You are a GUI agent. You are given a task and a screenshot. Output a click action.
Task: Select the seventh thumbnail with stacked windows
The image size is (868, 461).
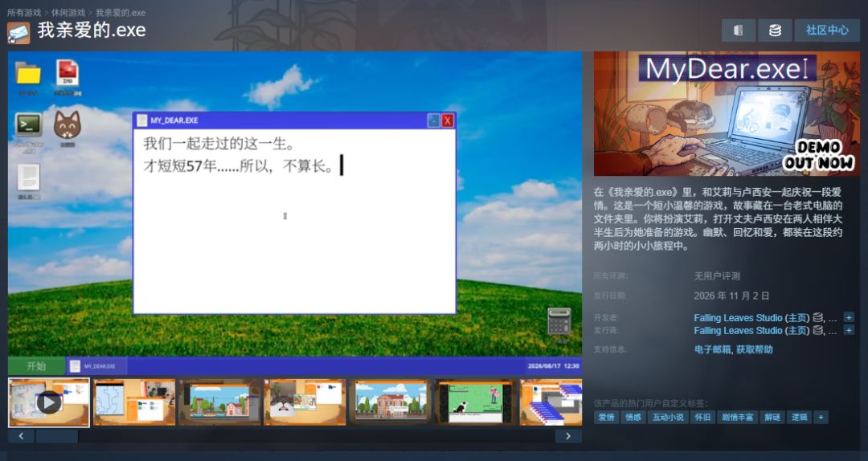(x=551, y=402)
